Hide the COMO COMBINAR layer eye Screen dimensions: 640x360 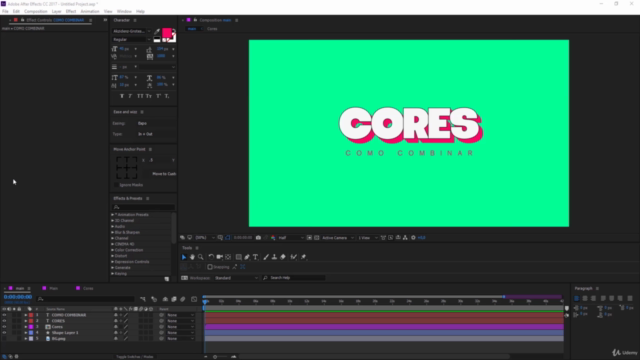(x=4, y=315)
